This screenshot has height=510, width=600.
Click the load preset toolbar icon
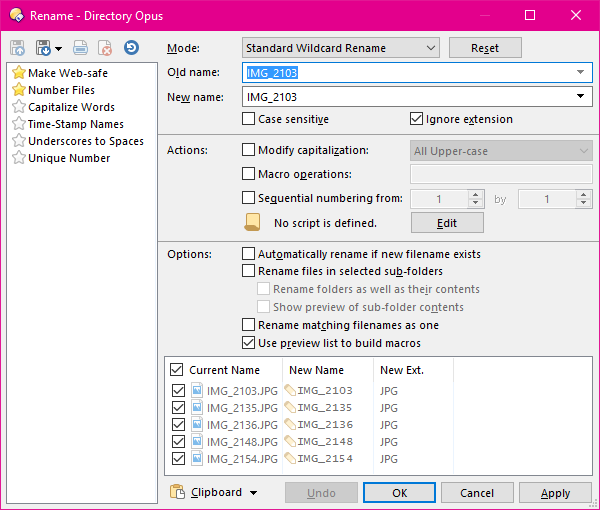tap(18, 48)
